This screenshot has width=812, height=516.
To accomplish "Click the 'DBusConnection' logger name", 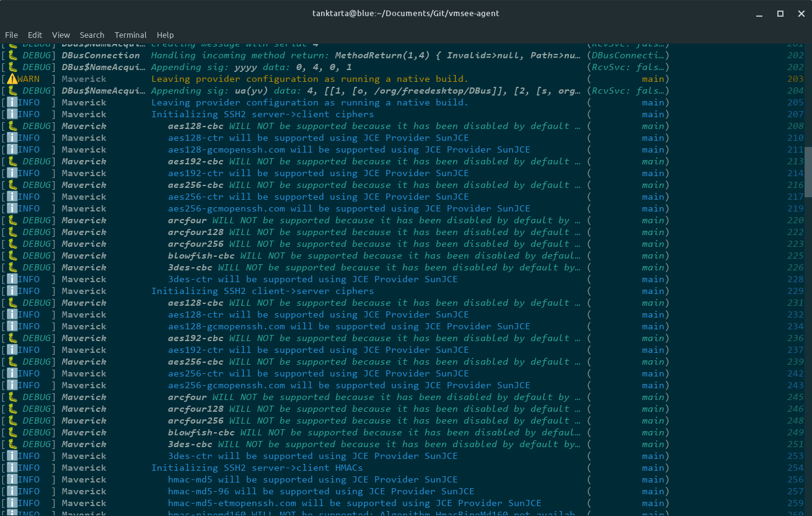I will [101, 55].
